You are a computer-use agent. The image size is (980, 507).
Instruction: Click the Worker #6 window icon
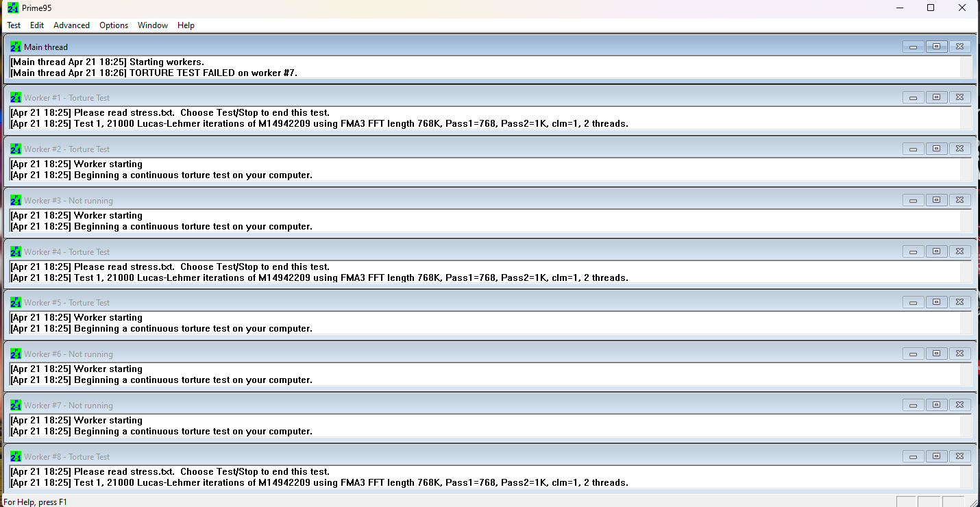16,354
